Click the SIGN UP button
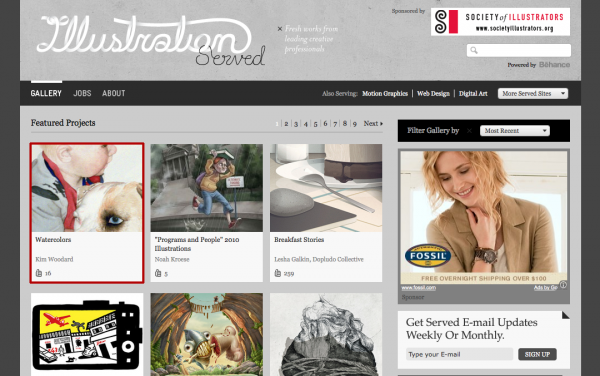This screenshot has height=376, width=600. 537,354
